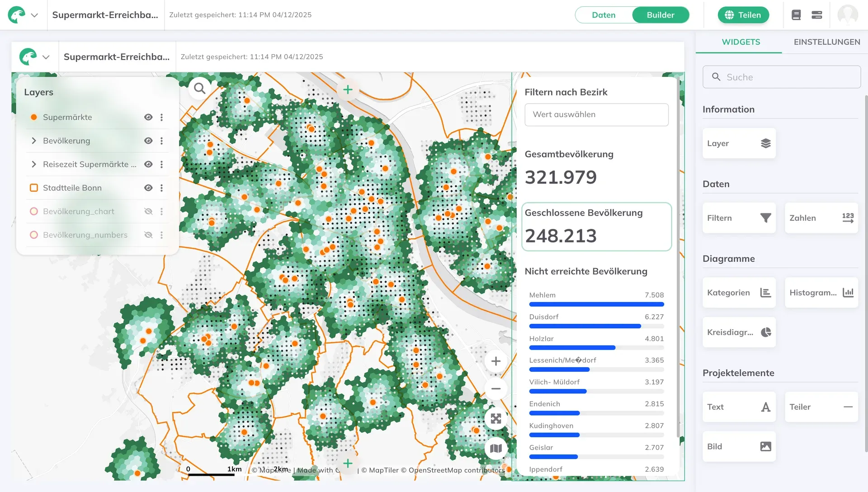Open the inner panel logo dropdown chevron
The height and width of the screenshot is (492, 868).
(46, 57)
